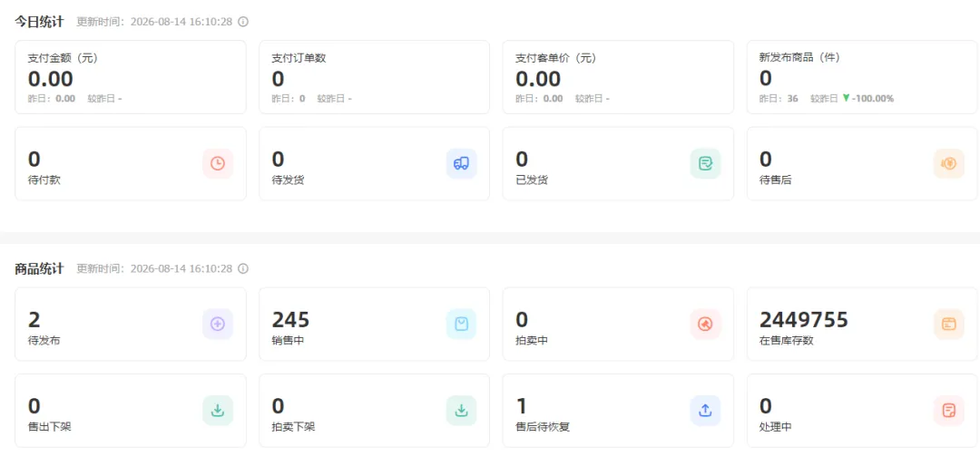The image size is (980, 456).
Task: Click the 待售后 refund icon
Action: click(949, 164)
